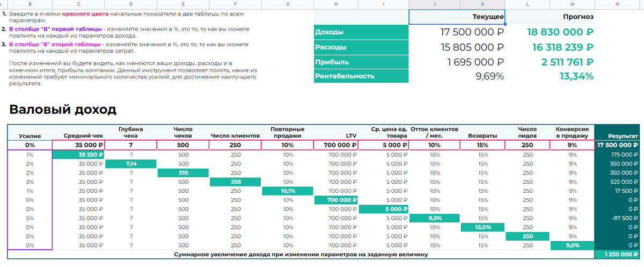Edit base Средний чек input 35 000 ₽
The image size is (644, 267).
pyautogui.click(x=79, y=145)
